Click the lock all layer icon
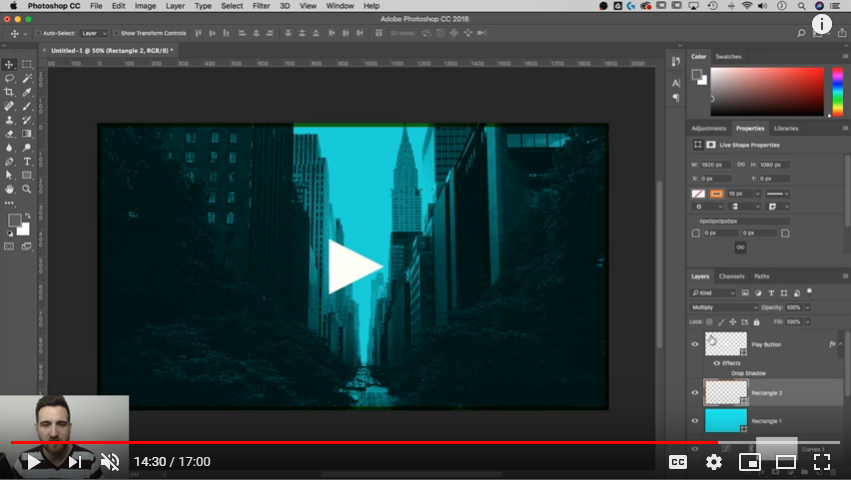This screenshot has width=851, height=480. click(757, 322)
